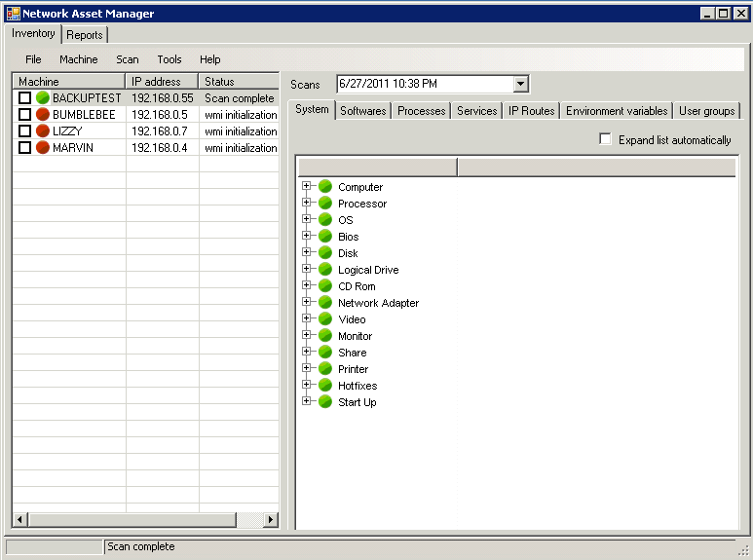The image size is (753, 560).
Task: Click the red status icon beside BUMBLEBEE
Action: click(43, 115)
